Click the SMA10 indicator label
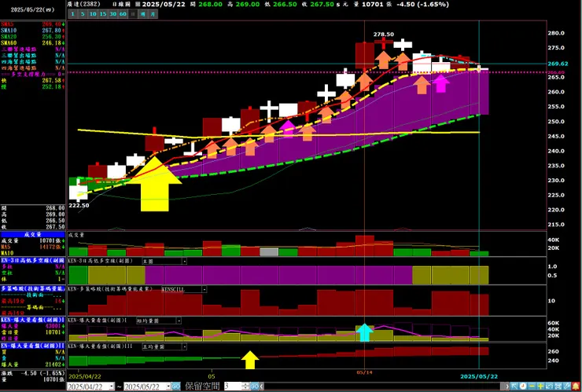This screenshot has height=392, width=582. click(9, 31)
